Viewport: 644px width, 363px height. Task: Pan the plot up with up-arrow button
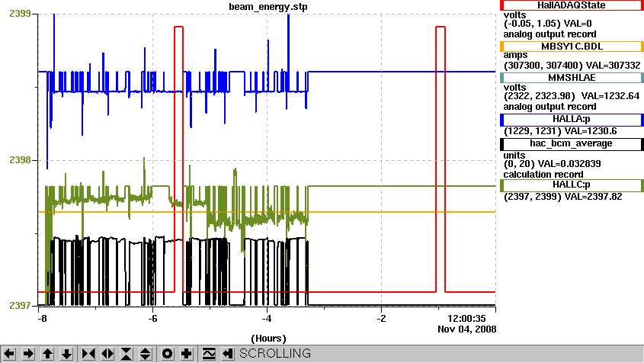(47, 354)
